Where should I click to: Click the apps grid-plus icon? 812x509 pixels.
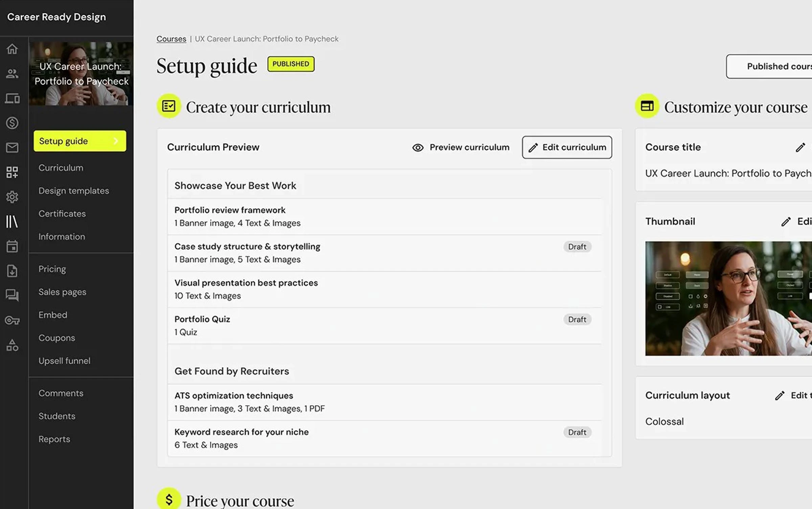coord(12,172)
